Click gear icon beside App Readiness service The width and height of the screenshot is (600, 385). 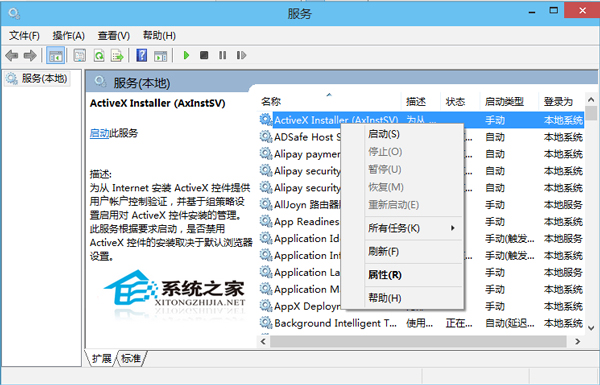[266, 221]
